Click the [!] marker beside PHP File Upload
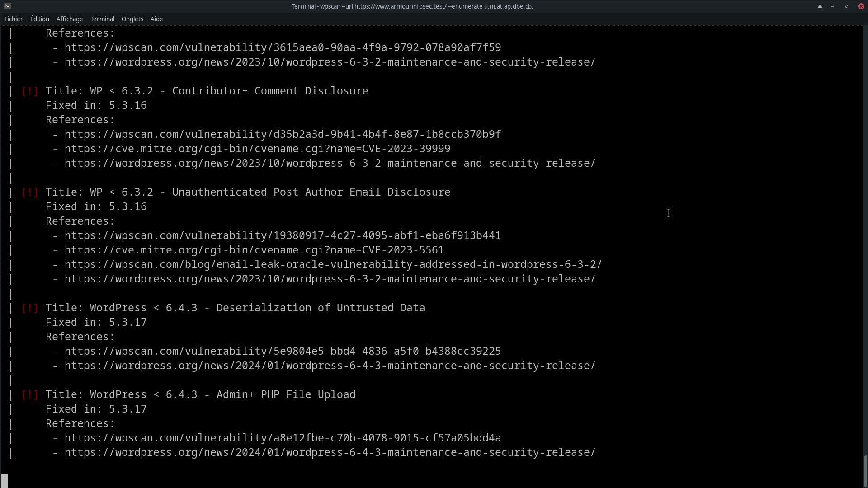 (x=30, y=394)
